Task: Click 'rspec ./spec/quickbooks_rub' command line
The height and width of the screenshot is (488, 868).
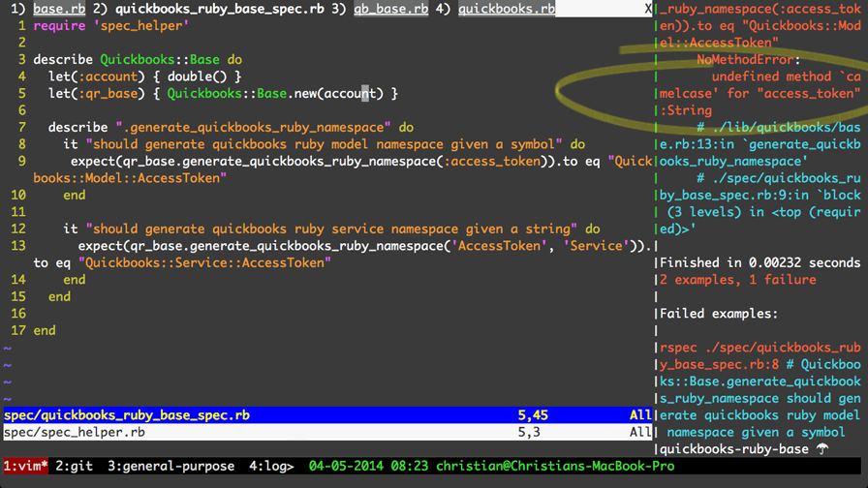Action: coord(760,348)
